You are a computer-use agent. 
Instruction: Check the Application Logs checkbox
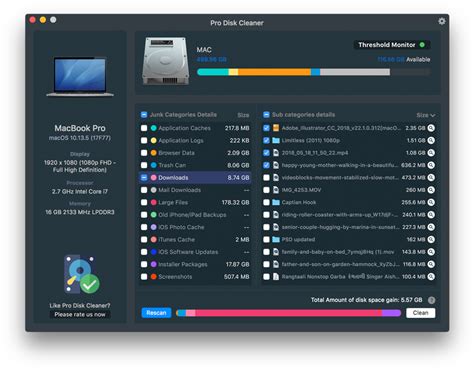[x=144, y=140]
